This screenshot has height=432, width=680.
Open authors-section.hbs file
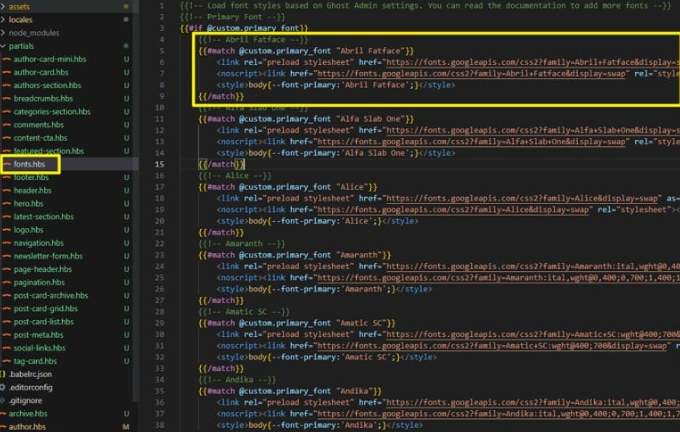click(47, 85)
